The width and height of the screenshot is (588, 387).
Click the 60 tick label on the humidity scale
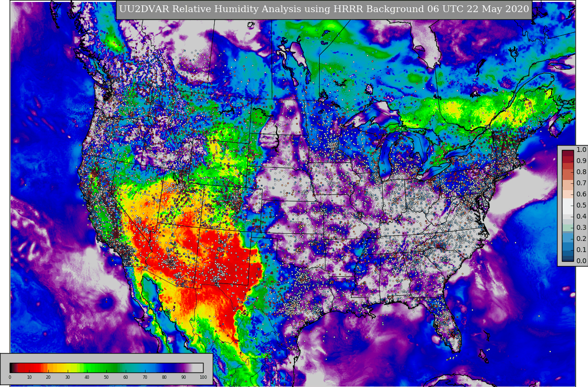click(126, 377)
